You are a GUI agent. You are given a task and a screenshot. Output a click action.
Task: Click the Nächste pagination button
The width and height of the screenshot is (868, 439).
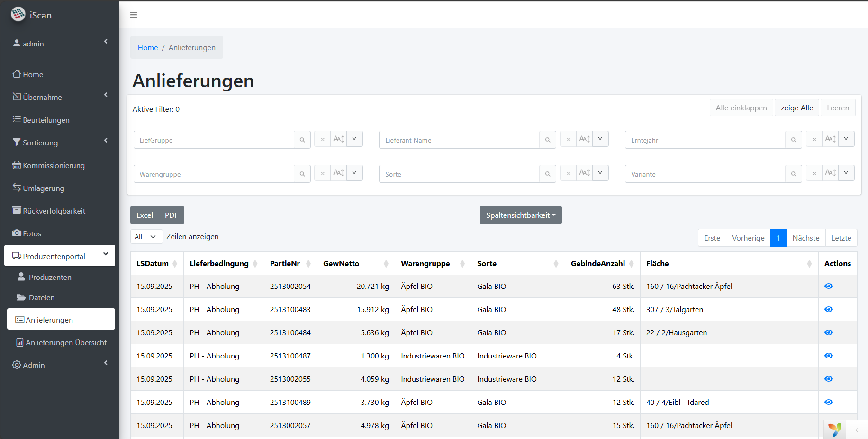[x=805, y=238]
